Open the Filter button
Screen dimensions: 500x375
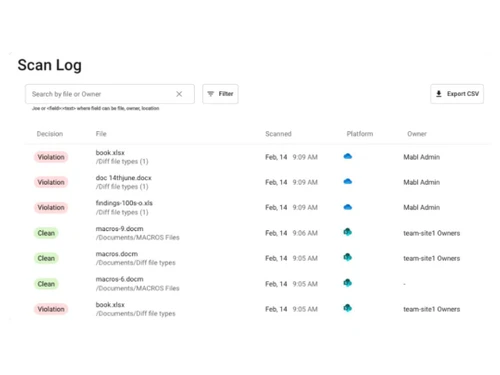pyautogui.click(x=220, y=94)
